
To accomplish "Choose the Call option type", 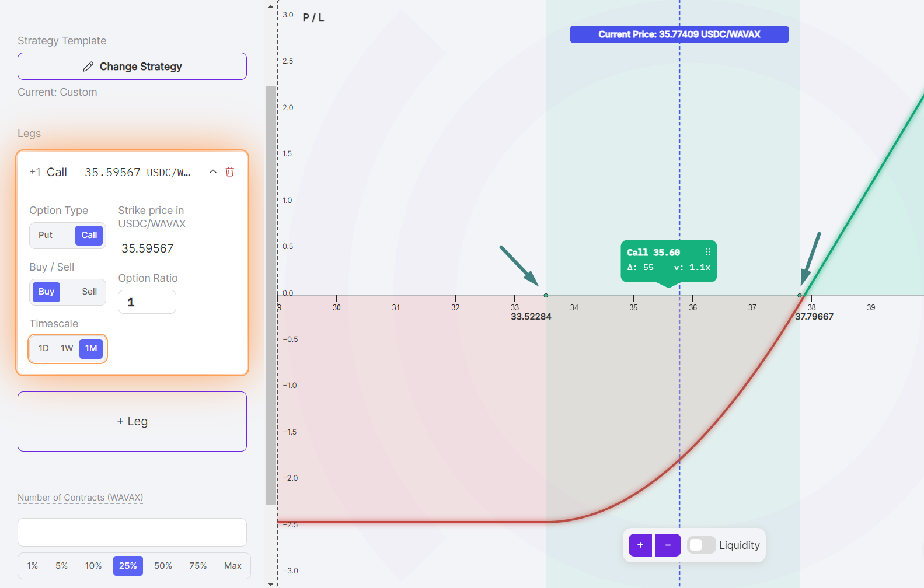I will (89, 235).
